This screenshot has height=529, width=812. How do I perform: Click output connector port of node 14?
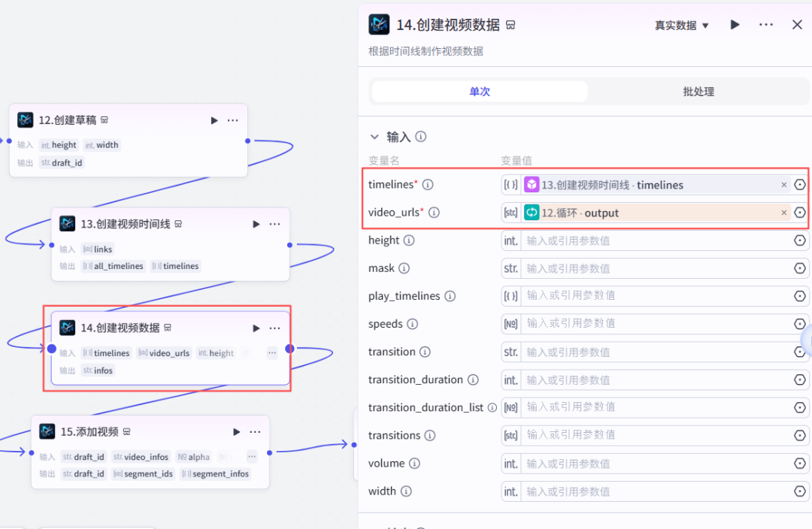tap(290, 349)
